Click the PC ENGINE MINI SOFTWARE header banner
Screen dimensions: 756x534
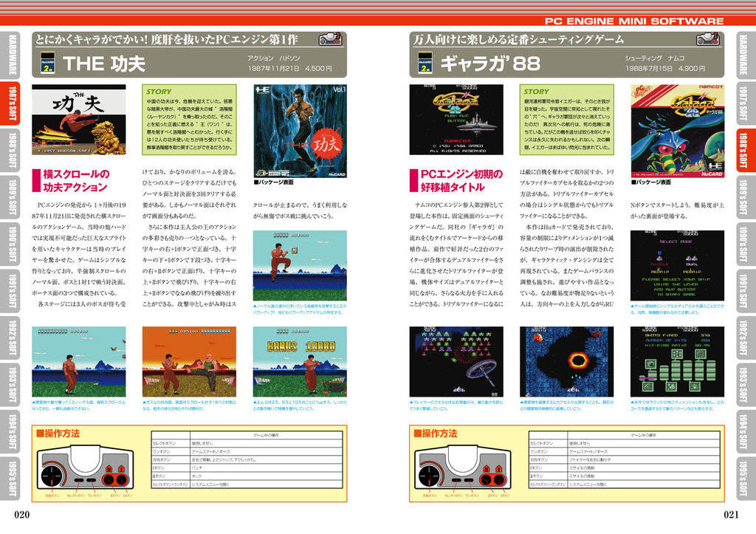[x=633, y=21]
